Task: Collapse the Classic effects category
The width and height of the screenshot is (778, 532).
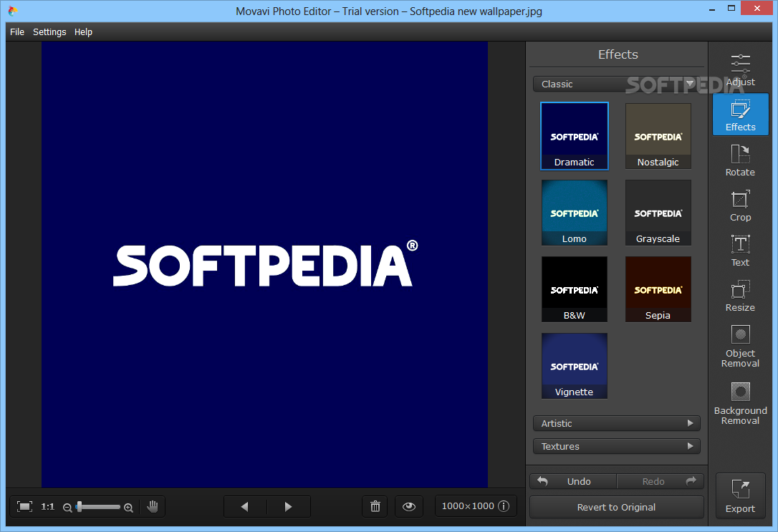Action: [617, 84]
